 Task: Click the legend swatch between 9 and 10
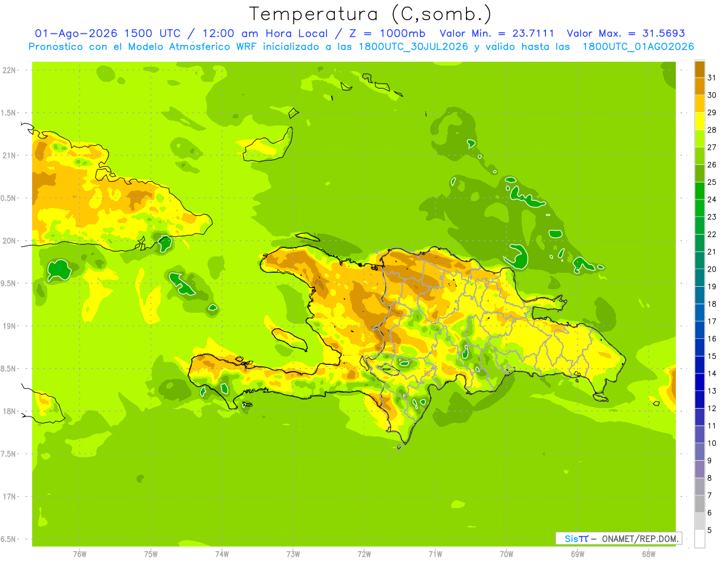[699, 452]
